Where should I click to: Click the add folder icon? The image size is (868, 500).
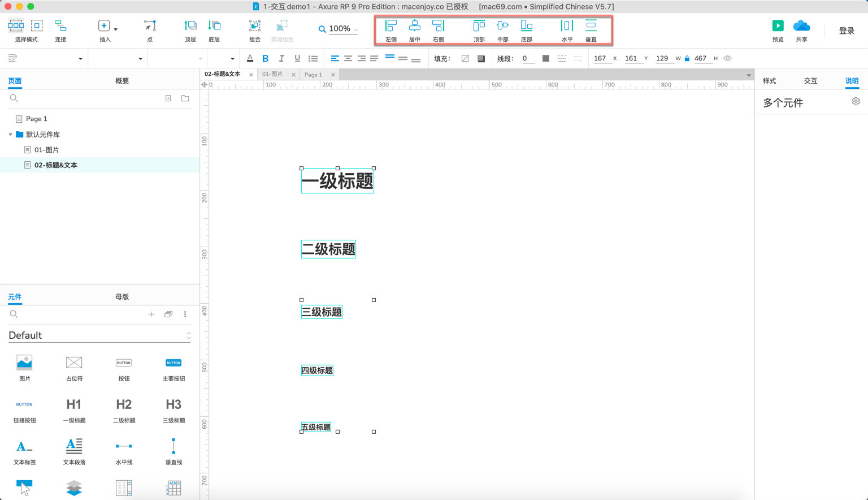(x=185, y=98)
